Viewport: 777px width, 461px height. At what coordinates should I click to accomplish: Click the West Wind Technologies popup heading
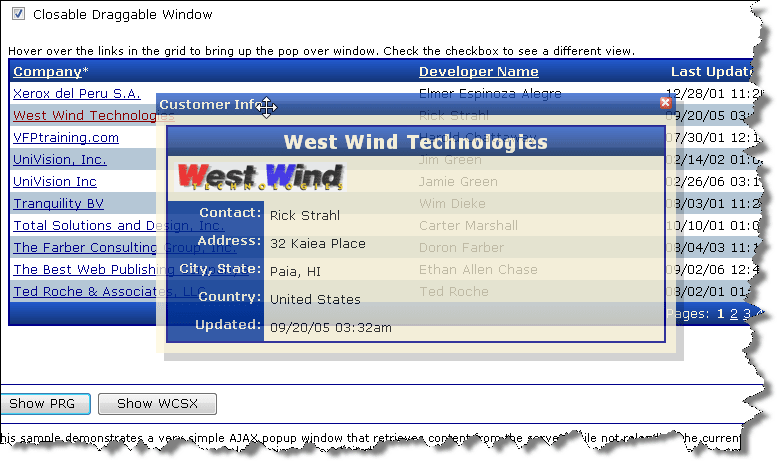click(416, 142)
